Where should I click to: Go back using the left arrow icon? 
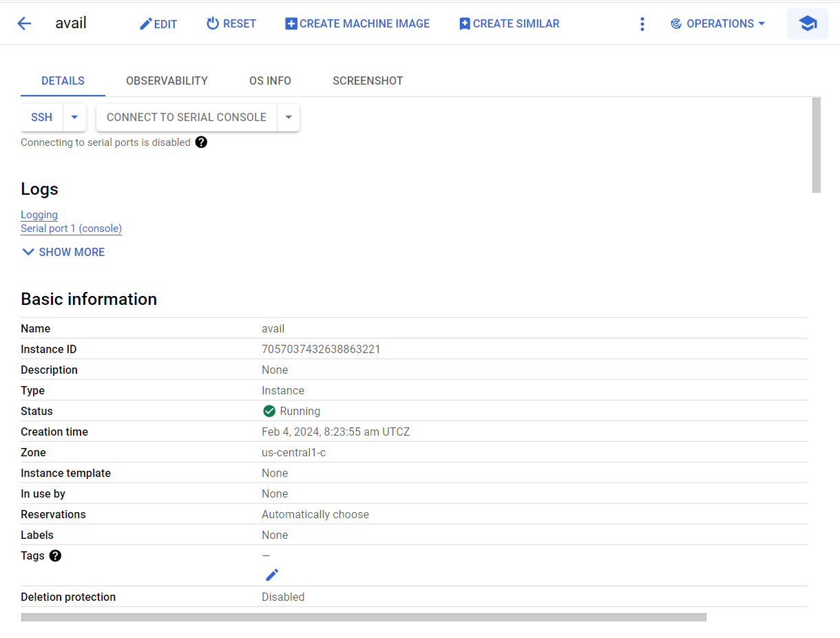[x=24, y=23]
